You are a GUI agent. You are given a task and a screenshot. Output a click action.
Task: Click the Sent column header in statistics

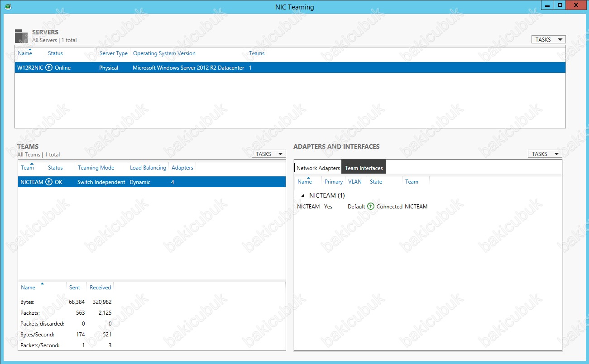click(x=75, y=288)
